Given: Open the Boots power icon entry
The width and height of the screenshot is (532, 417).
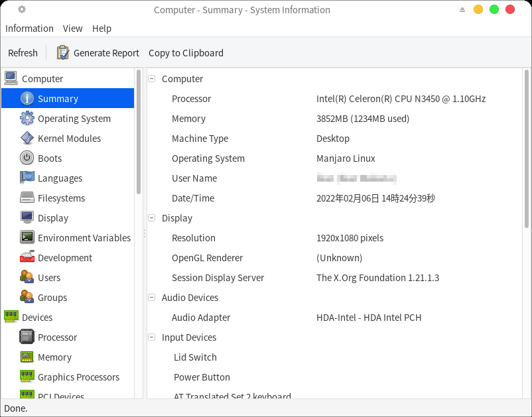Looking at the screenshot, I should coord(27,158).
